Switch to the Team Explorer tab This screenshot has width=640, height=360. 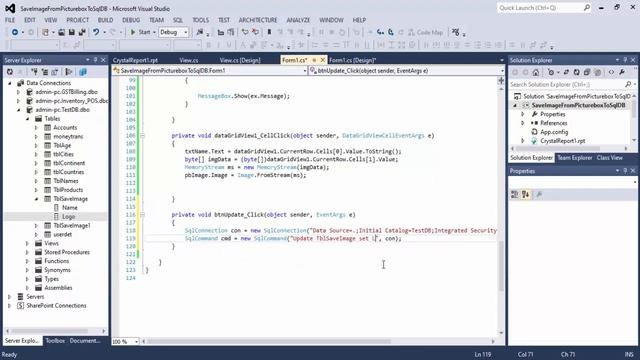coord(575,158)
